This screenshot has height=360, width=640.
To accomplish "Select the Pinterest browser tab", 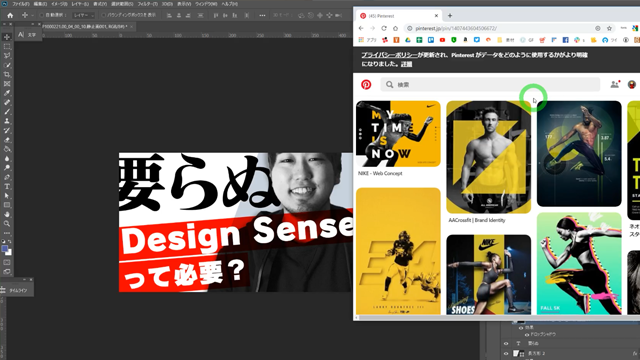I will click(x=397, y=16).
